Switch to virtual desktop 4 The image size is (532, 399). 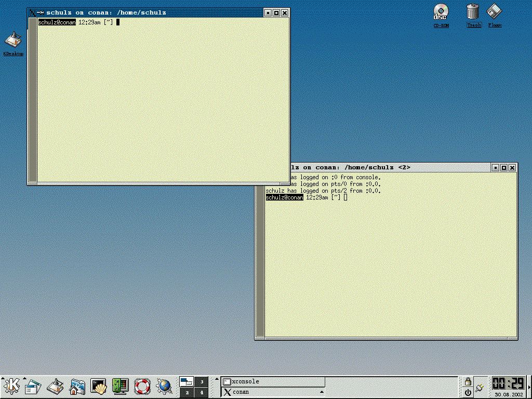pos(202,393)
